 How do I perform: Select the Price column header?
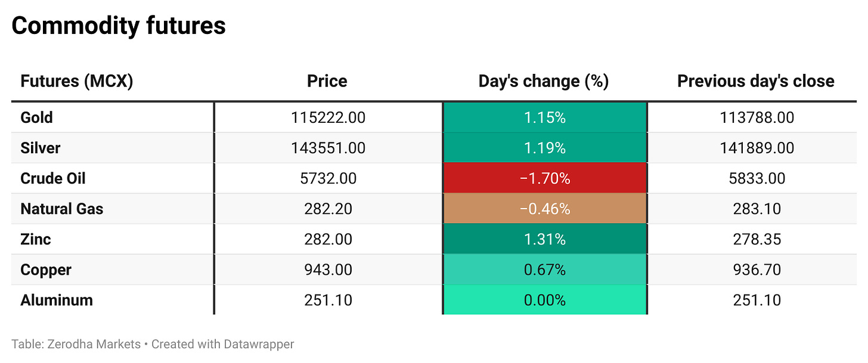327,81
